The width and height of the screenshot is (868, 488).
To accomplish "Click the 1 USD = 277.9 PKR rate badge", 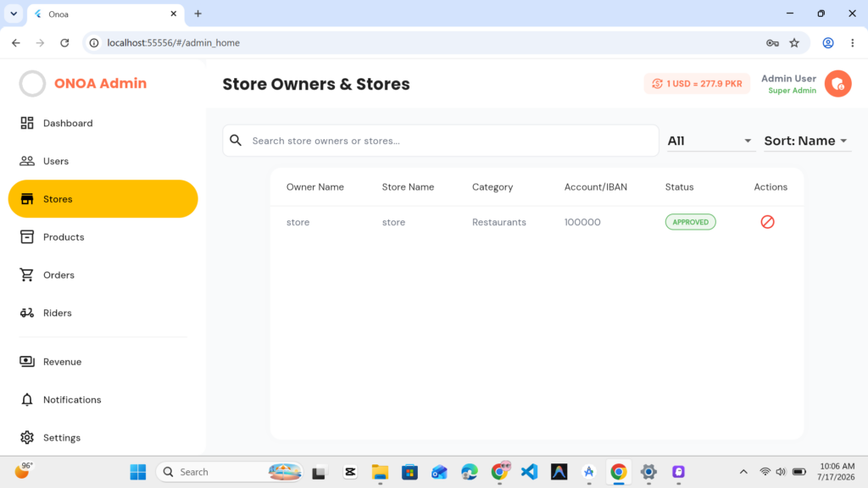I will click(x=697, y=84).
